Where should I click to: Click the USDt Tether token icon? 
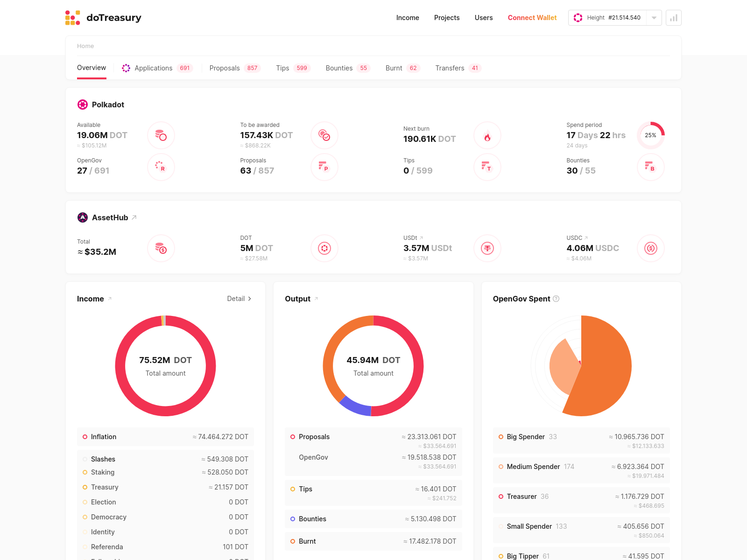tap(487, 248)
